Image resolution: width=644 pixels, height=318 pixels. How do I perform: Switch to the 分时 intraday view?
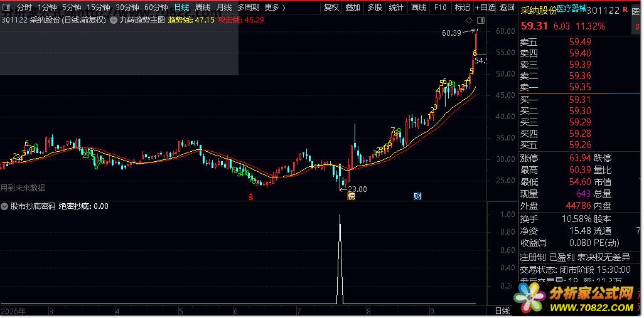[24, 8]
